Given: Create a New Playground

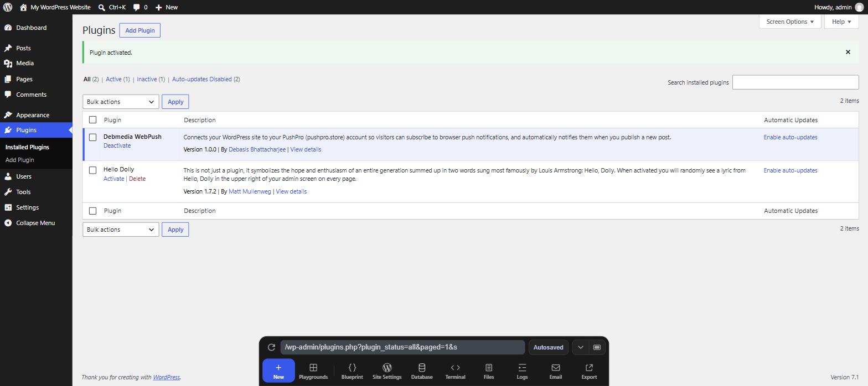Looking at the screenshot, I should point(278,371).
